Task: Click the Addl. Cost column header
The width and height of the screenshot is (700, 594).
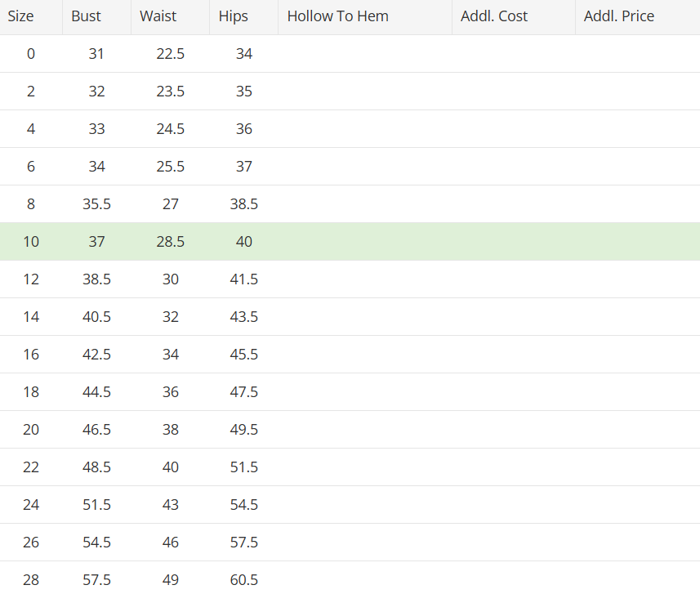Action: (x=514, y=16)
